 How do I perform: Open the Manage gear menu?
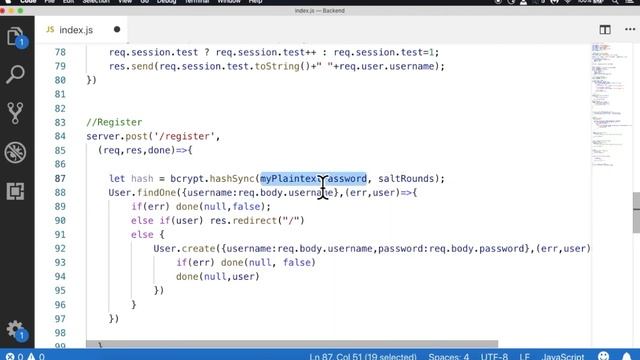16,330
